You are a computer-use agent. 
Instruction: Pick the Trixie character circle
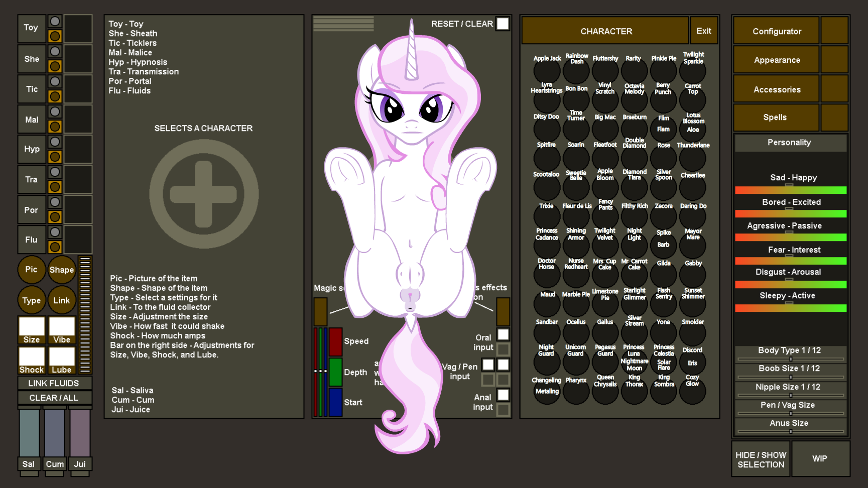(547, 217)
